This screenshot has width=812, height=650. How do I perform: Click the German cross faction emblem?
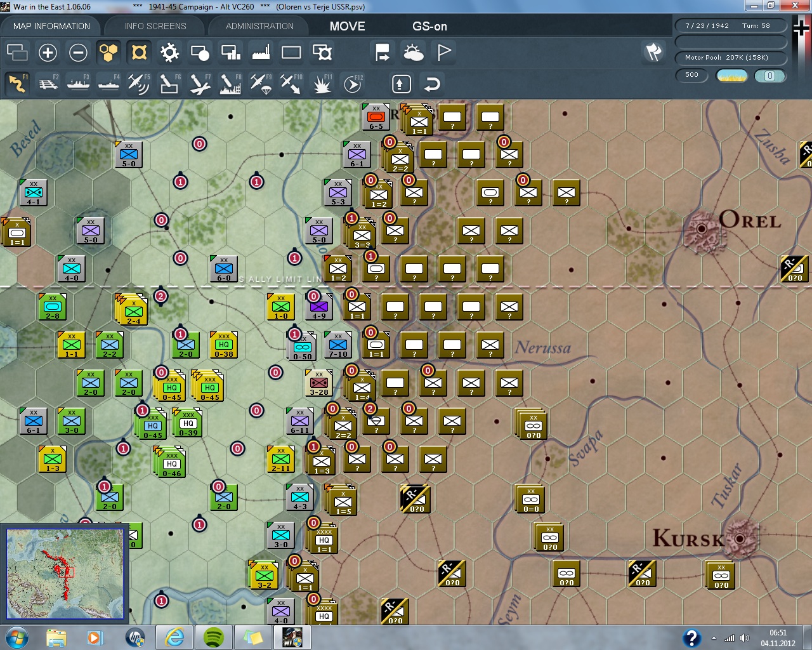[801, 28]
